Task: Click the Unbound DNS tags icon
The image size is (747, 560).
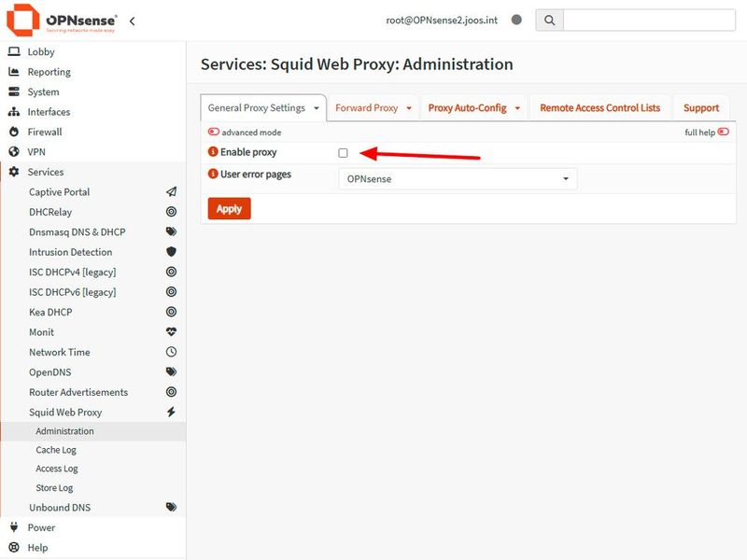Action: tap(171, 507)
